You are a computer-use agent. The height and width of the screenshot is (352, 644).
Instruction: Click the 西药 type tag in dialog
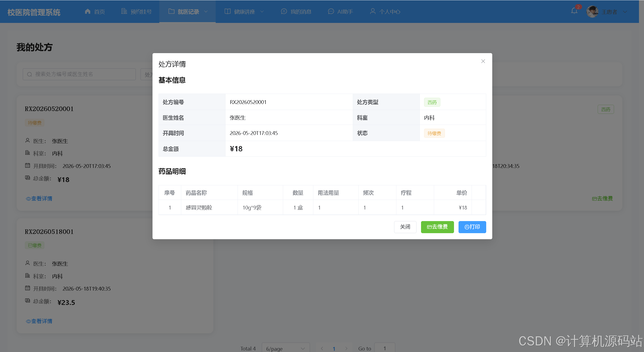432,102
